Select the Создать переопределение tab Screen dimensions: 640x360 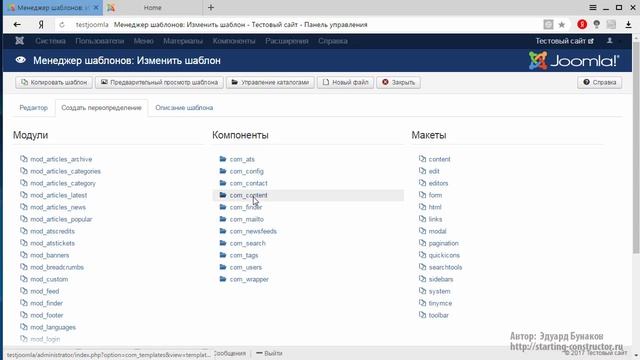101,108
